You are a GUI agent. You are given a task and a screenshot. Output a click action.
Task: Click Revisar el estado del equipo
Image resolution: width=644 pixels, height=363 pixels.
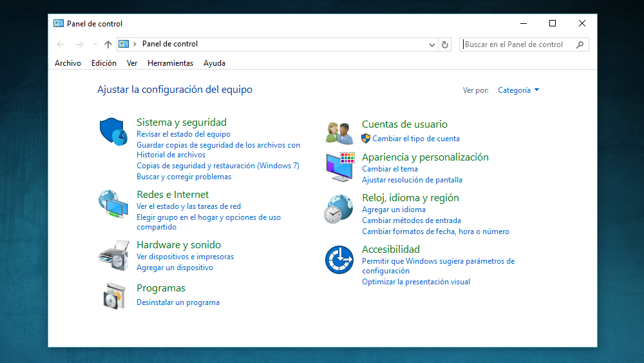184,134
